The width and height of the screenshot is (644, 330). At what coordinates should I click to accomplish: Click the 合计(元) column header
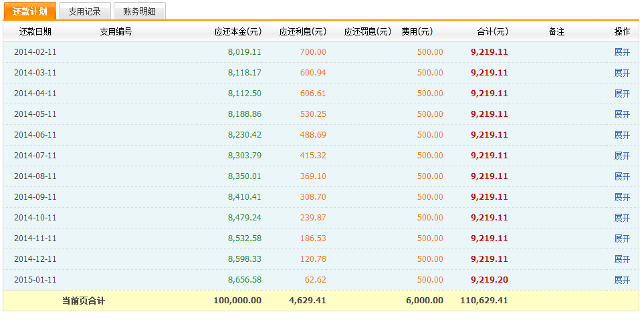point(493,31)
